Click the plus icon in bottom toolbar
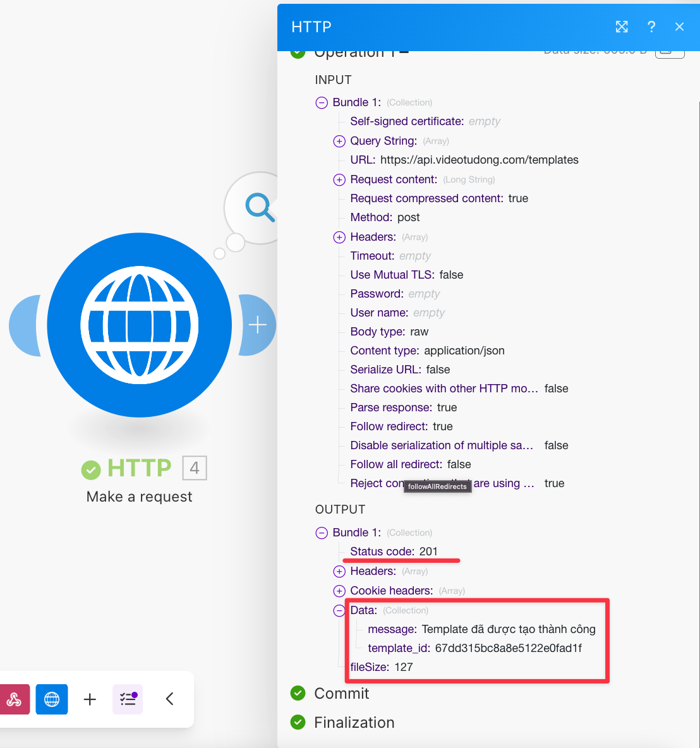Screen dimensions: 700x748 point(90,699)
